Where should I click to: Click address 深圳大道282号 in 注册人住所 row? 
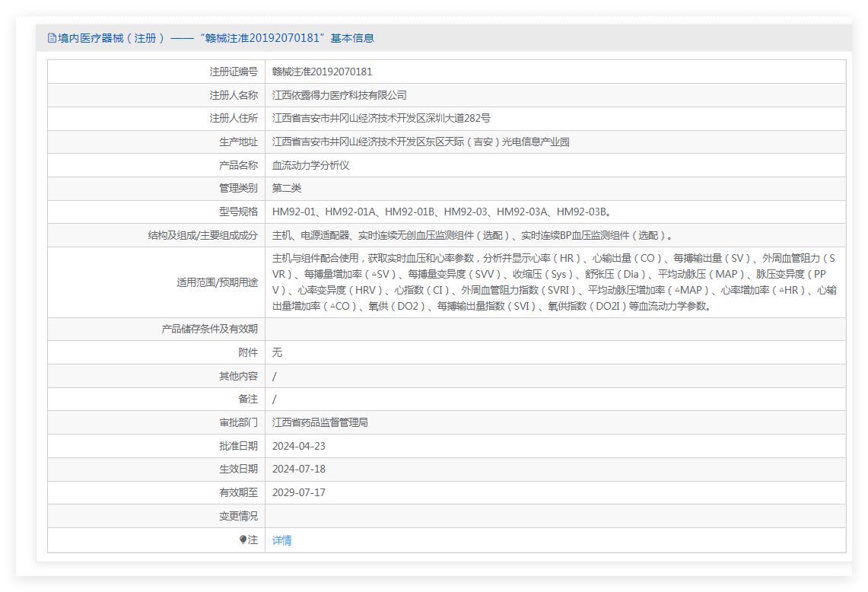pos(456,119)
